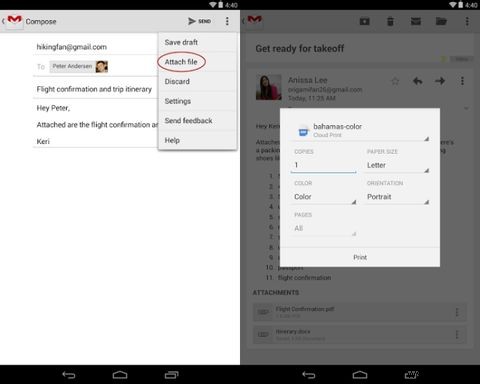480x384 pixels.
Task: Tap the Recent apps button on left screen
Action: pyautogui.click(x=172, y=375)
